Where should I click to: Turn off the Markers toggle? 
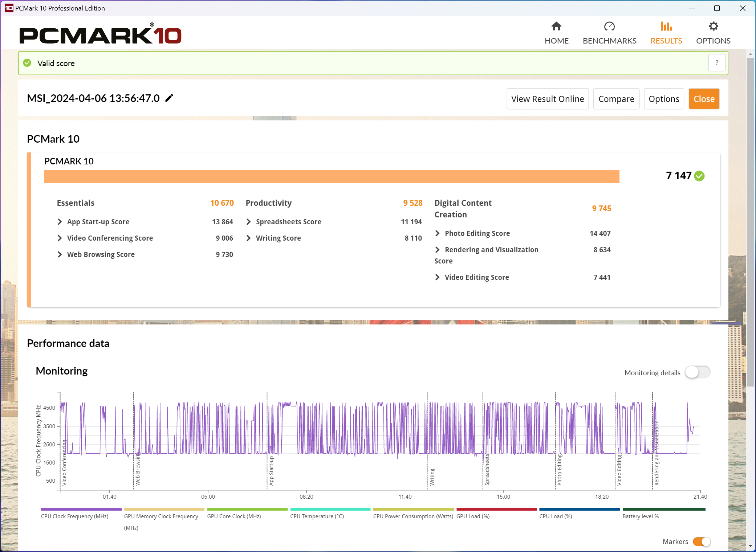click(702, 541)
